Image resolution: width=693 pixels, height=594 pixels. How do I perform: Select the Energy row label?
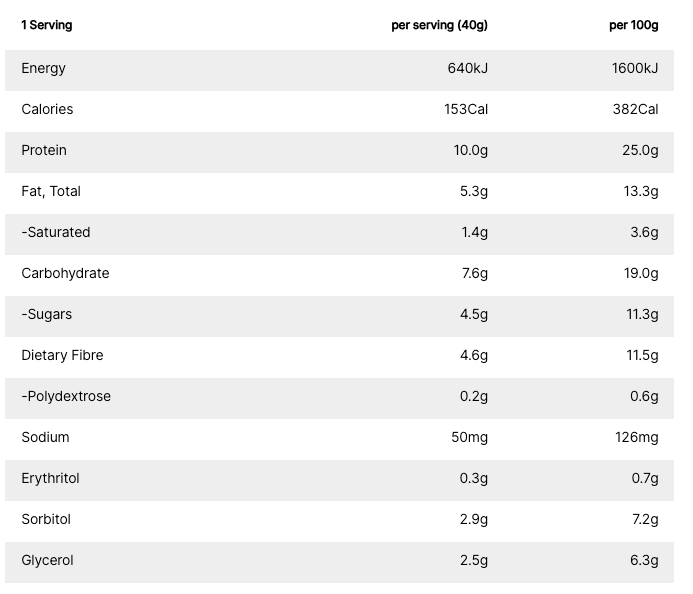[43, 68]
